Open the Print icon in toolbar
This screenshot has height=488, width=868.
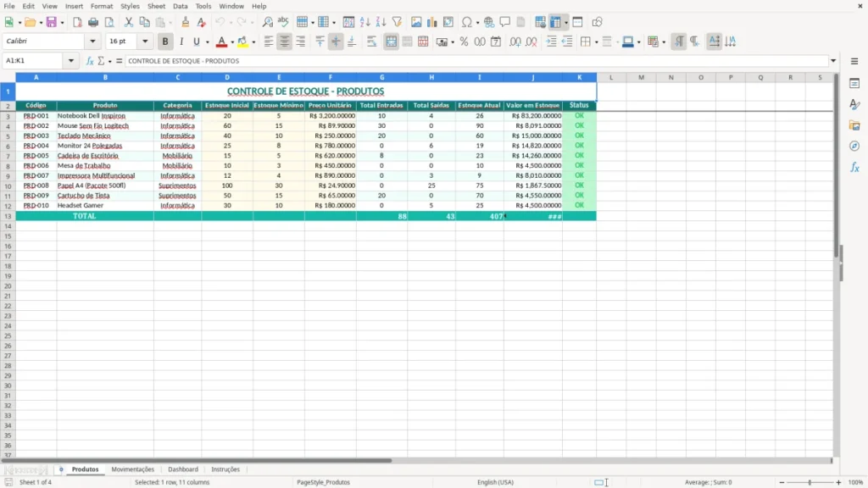point(93,22)
